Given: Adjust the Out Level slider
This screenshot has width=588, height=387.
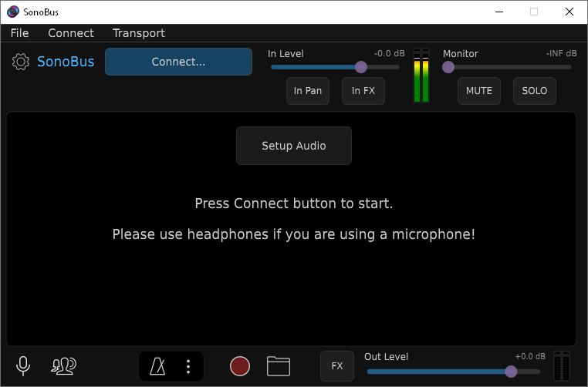Looking at the screenshot, I should point(454,372).
